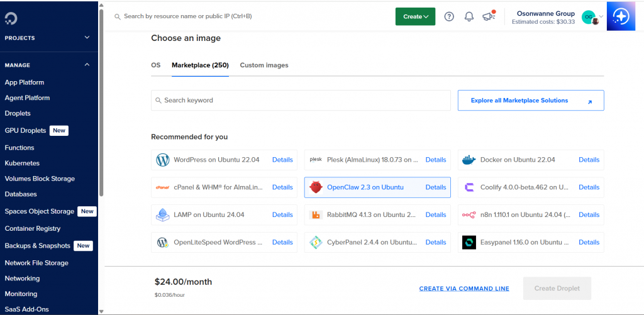Open Droplets in the sidebar
The width and height of the screenshot is (644, 315).
(18, 113)
